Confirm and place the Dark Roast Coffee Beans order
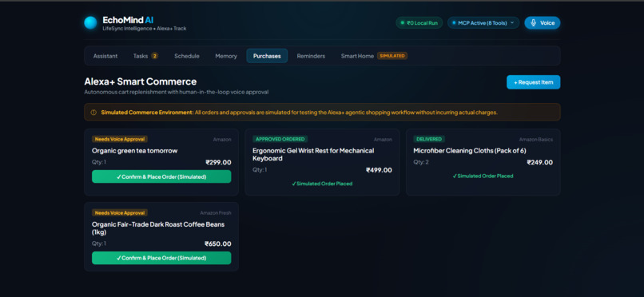This screenshot has width=644, height=297. [x=161, y=258]
